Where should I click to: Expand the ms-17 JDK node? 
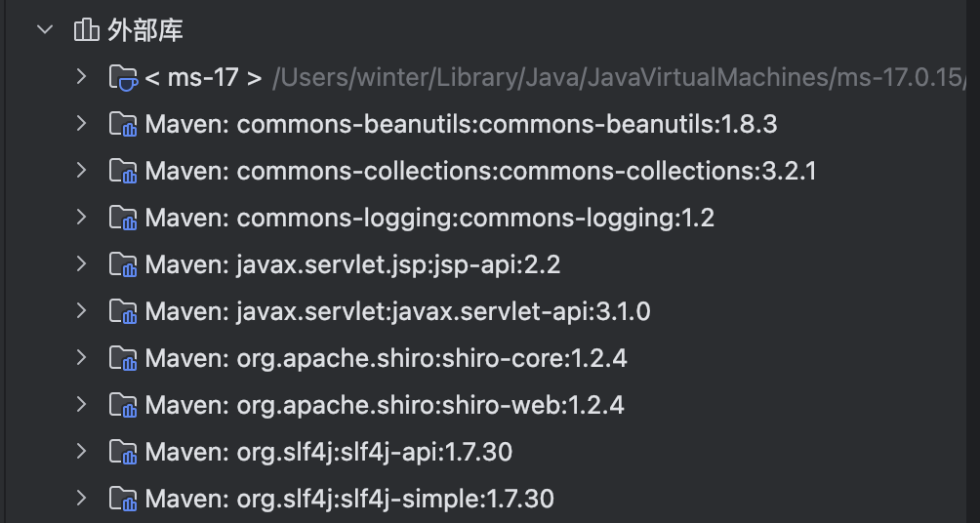(82, 77)
